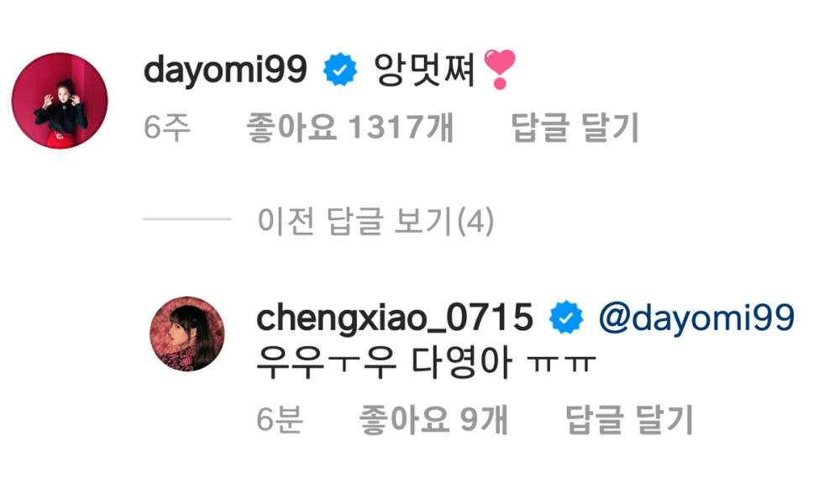Screen dimensions: 840x504
Task: View likes on 좋아요 1317개
Action: click(x=349, y=128)
